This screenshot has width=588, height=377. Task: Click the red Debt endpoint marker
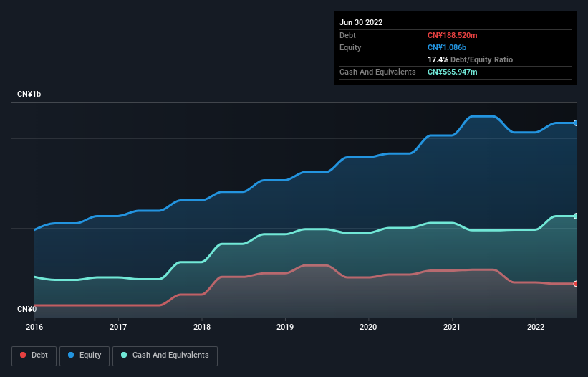pyautogui.click(x=576, y=284)
